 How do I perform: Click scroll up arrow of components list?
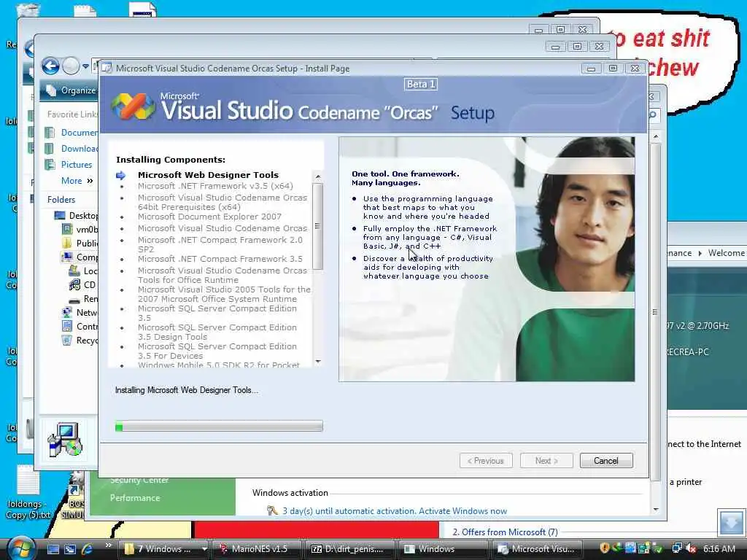click(x=318, y=176)
